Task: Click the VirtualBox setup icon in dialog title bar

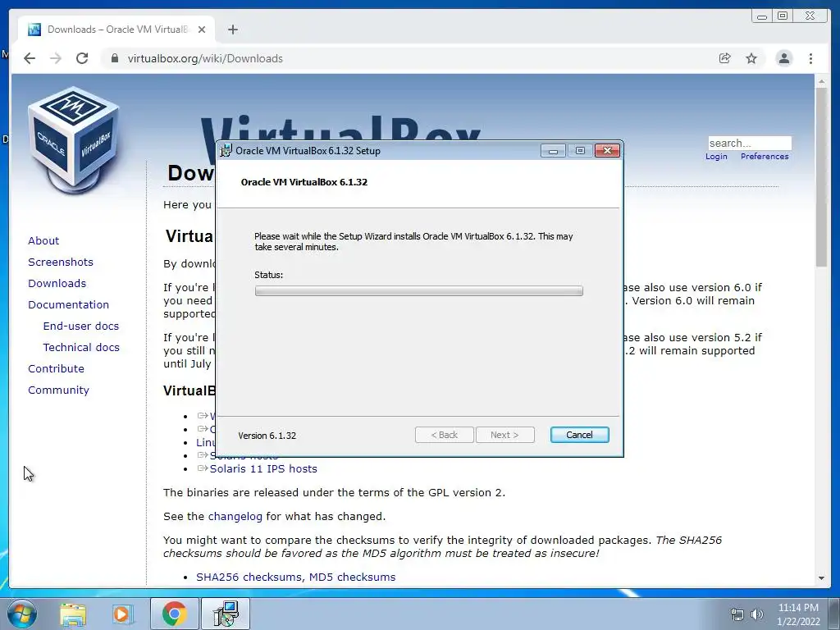Action: tap(226, 151)
